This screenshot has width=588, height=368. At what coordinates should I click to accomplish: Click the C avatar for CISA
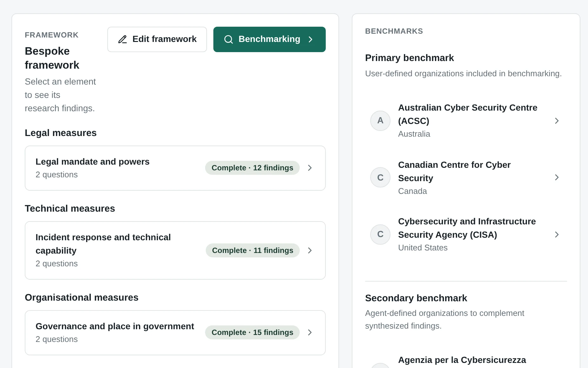coord(380,235)
